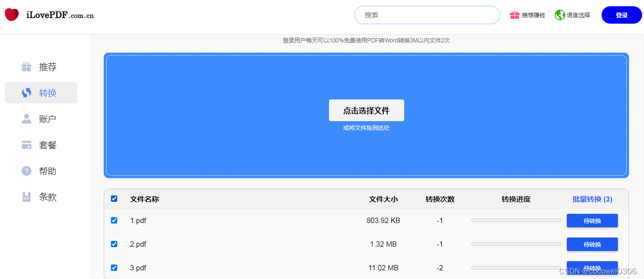Click the 登录 (Login) button
The height and width of the screenshot is (279, 644).
[621, 14]
